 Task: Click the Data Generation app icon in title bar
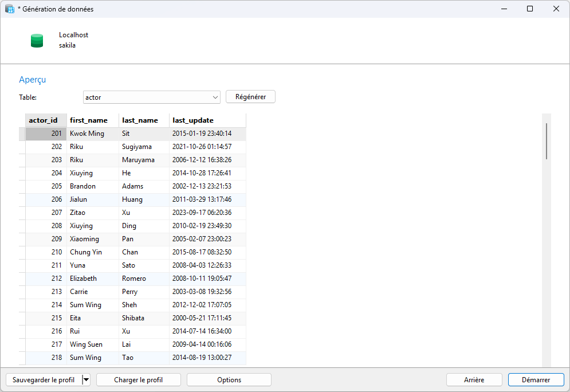tap(10, 9)
